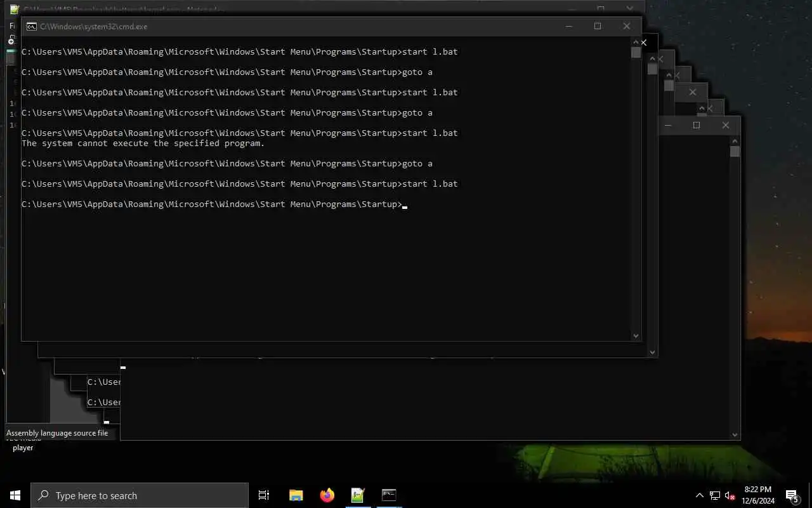This screenshot has height=508, width=812.
Task: Click the front cmd window scrollbar thumb
Action: [x=636, y=52]
